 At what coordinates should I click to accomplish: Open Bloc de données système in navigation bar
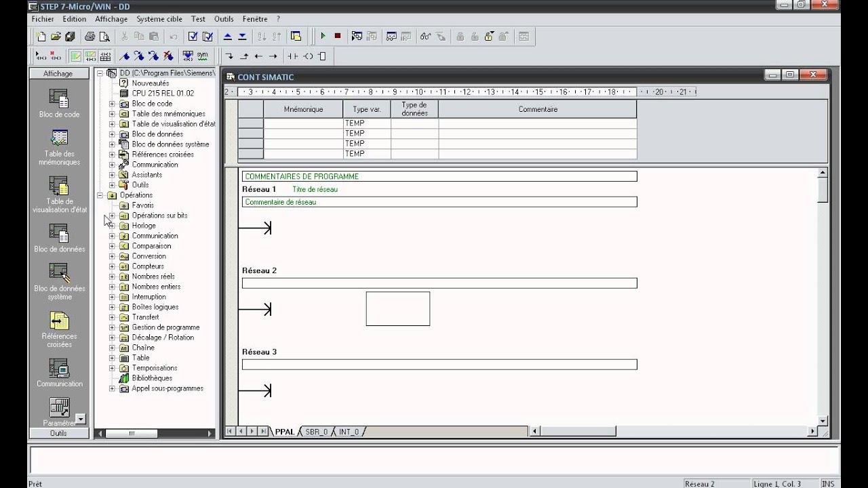pos(59,281)
